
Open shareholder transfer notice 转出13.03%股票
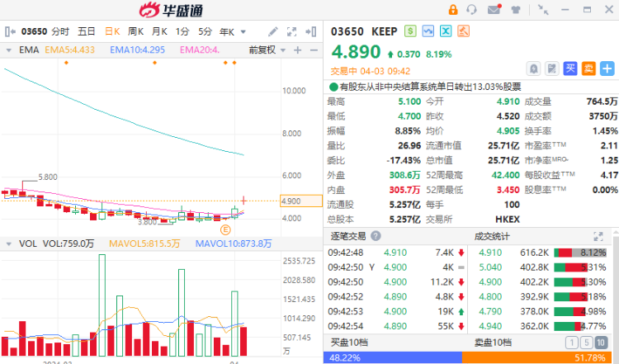(430, 87)
